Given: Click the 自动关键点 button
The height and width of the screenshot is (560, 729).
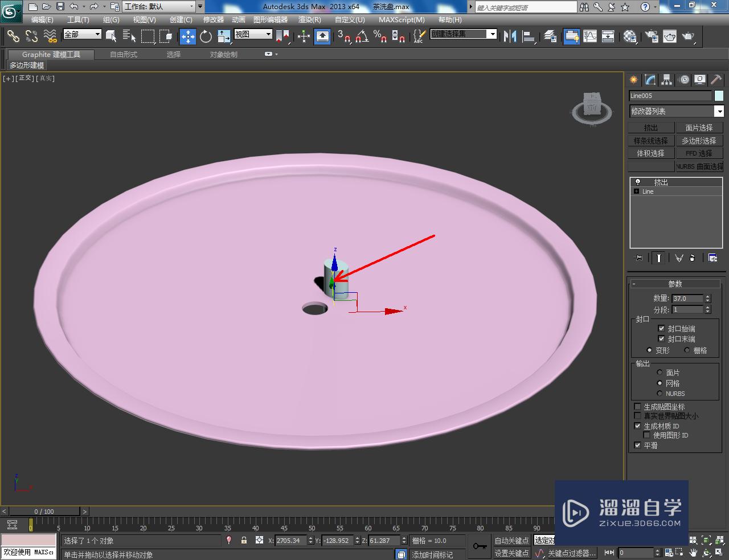Looking at the screenshot, I should click(511, 541).
